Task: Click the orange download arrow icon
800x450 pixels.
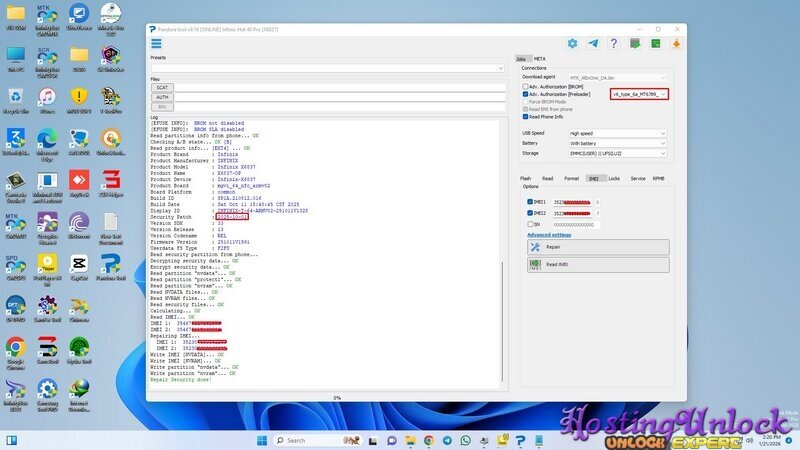Action: pos(677,43)
